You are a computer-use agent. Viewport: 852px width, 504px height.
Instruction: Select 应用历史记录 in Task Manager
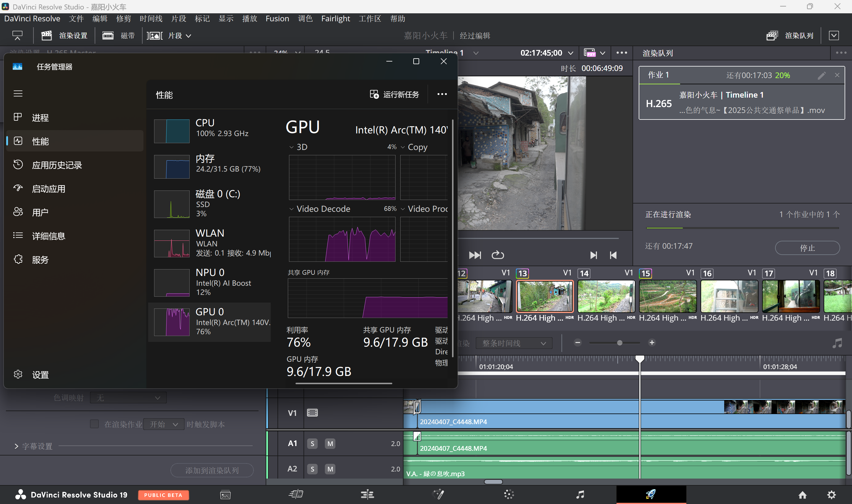75,165
